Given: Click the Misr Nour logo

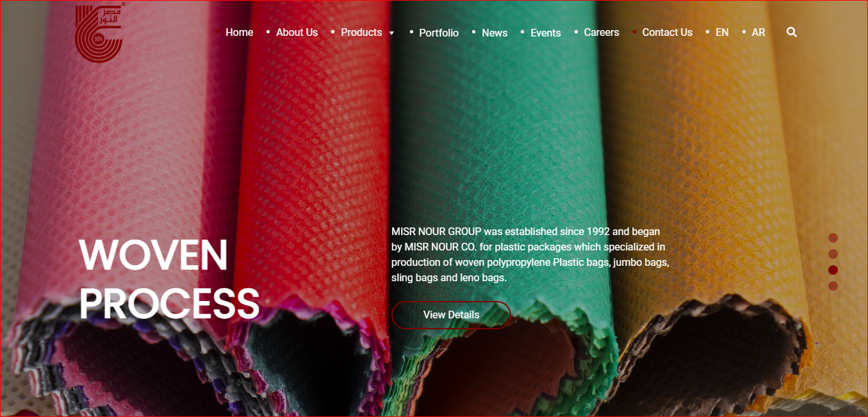Looking at the screenshot, I should click(99, 34).
